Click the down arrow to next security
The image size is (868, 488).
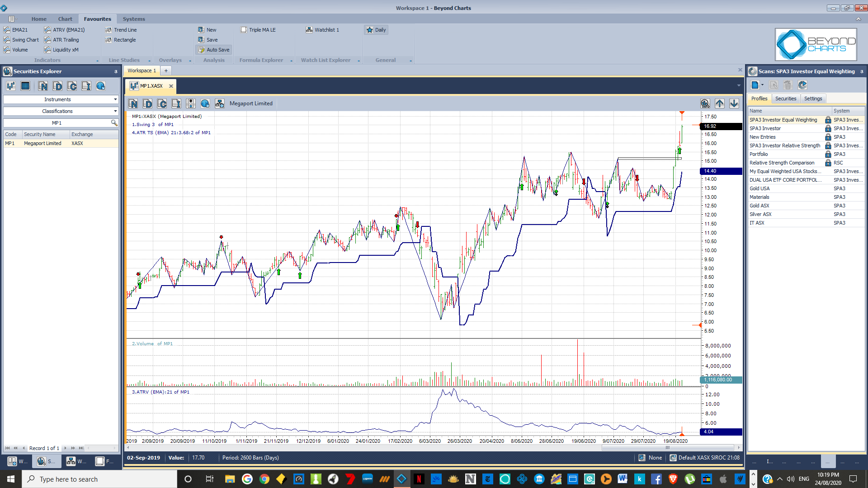click(734, 103)
